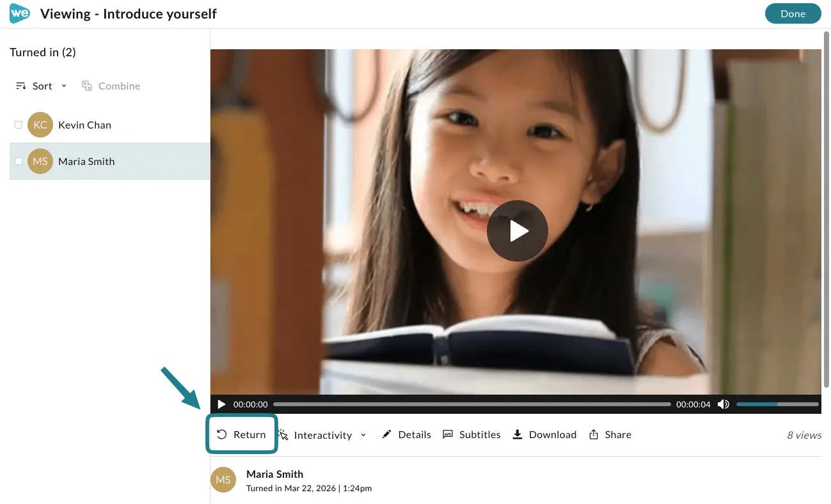The width and height of the screenshot is (831, 504).
Task: Play video using large center play button
Action: point(518,231)
